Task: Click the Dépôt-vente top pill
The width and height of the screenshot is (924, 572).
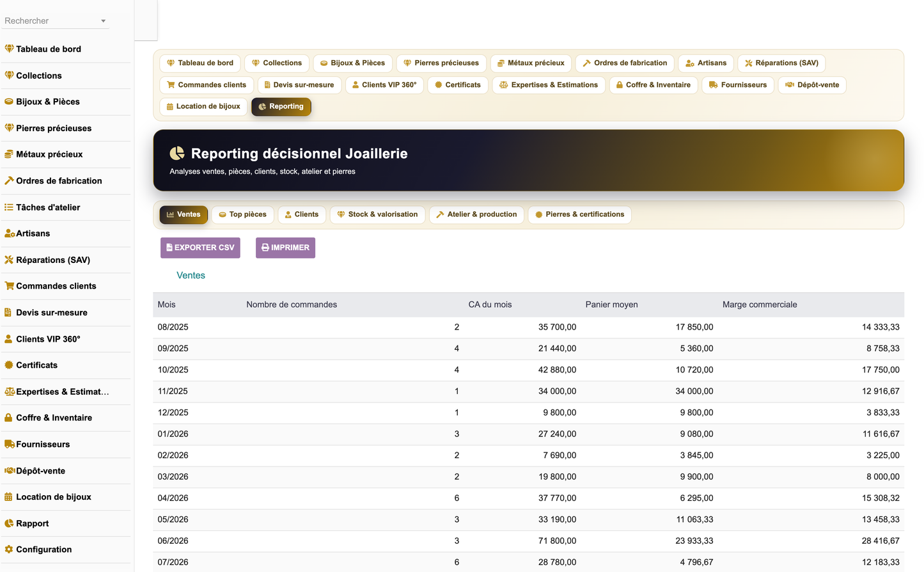Action: point(812,85)
